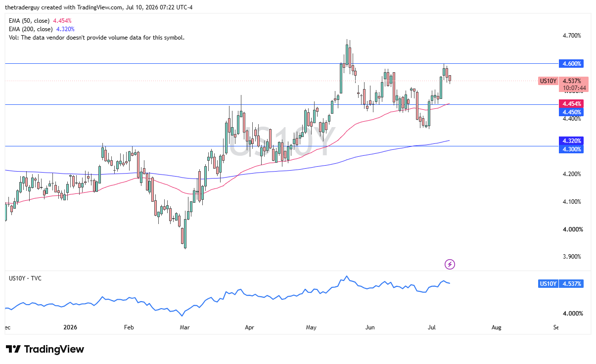Click the 4.000% main chart axis label

point(572,229)
